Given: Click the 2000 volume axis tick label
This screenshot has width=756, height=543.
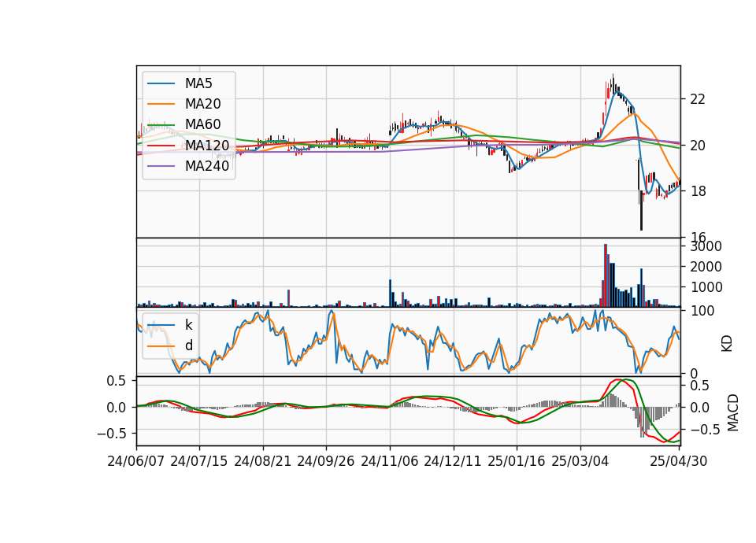Looking at the screenshot, I should click(706, 267).
